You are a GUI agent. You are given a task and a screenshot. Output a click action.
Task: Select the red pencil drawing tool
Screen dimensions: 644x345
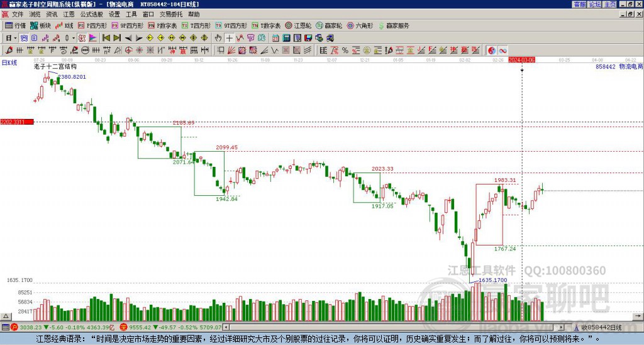[9, 50]
